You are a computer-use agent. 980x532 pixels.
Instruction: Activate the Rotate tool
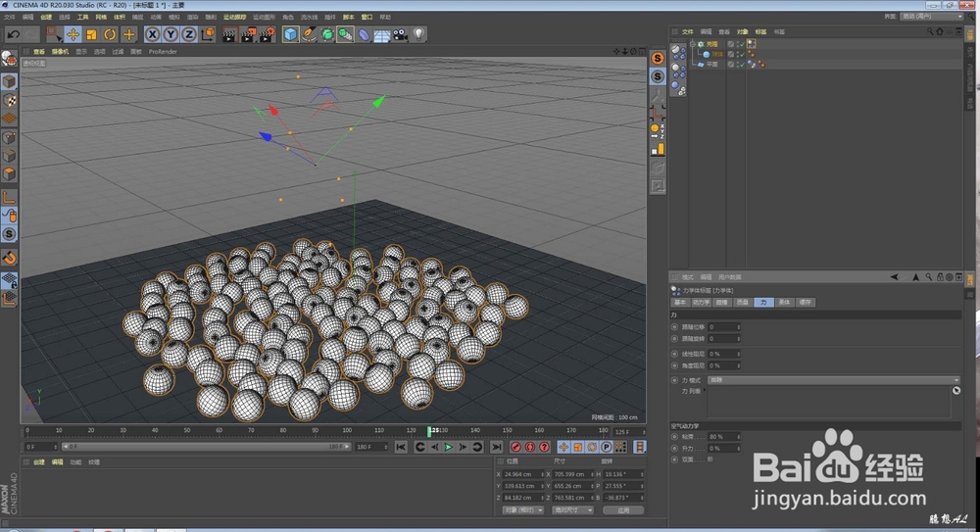[110, 34]
